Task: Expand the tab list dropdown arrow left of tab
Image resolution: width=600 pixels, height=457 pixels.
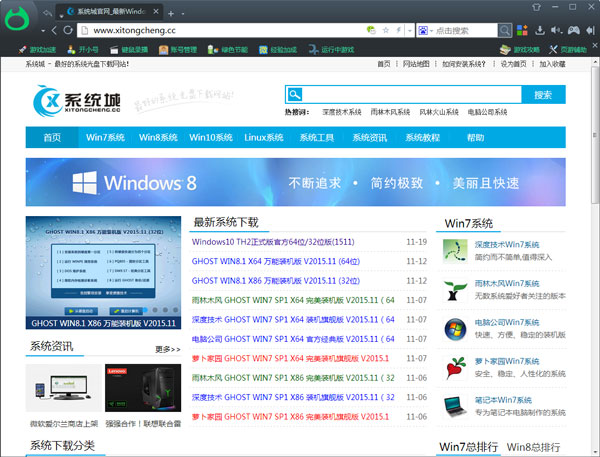Action: point(61,16)
